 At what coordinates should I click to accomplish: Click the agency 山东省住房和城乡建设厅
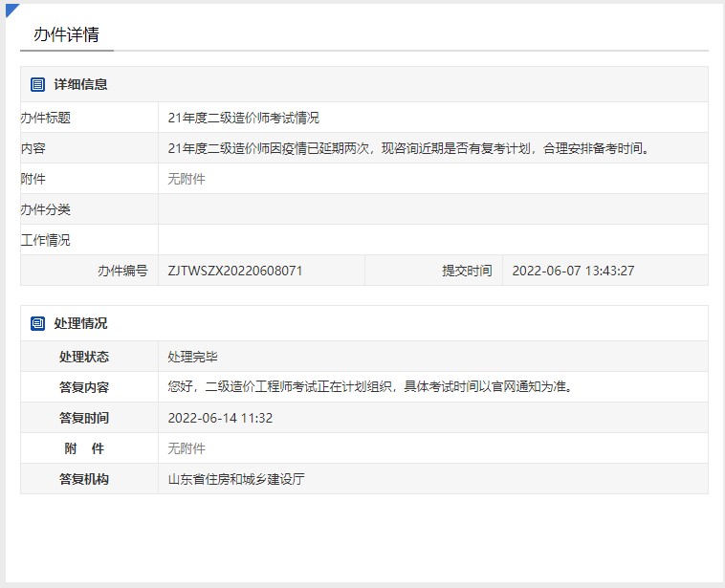(x=235, y=479)
